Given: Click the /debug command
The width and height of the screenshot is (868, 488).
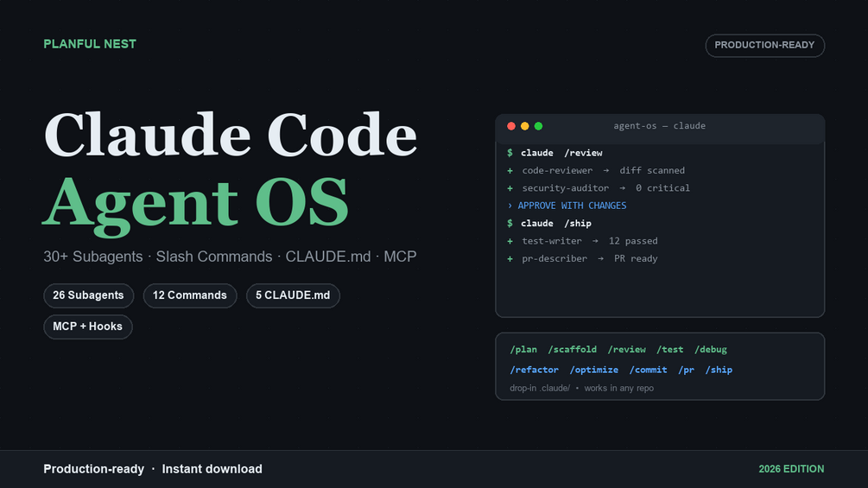Looking at the screenshot, I should coord(711,350).
